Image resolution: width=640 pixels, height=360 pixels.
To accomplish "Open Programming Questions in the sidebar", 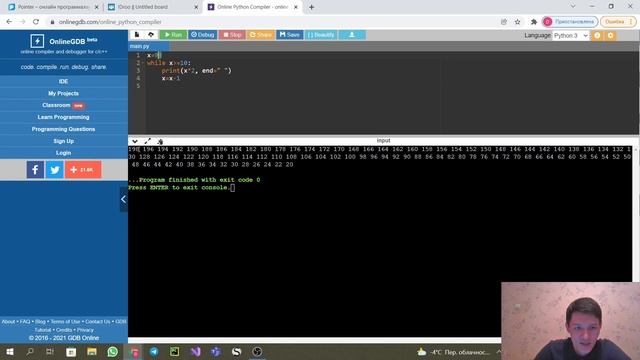I will [x=63, y=129].
